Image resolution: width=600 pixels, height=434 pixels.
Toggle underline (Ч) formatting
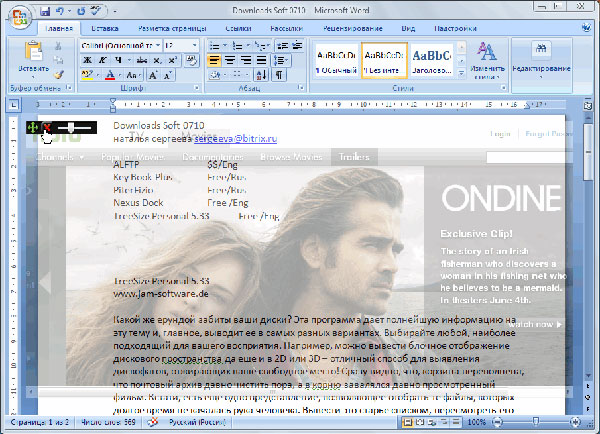pos(118,60)
